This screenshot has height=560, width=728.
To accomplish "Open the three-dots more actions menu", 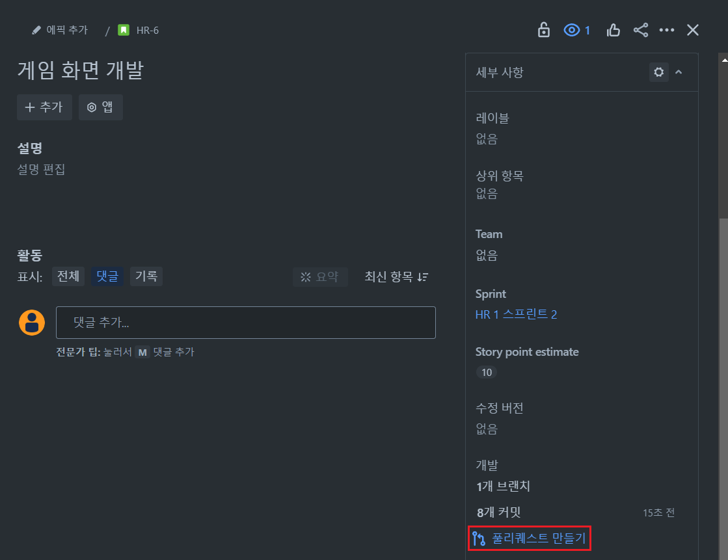I will 667,30.
